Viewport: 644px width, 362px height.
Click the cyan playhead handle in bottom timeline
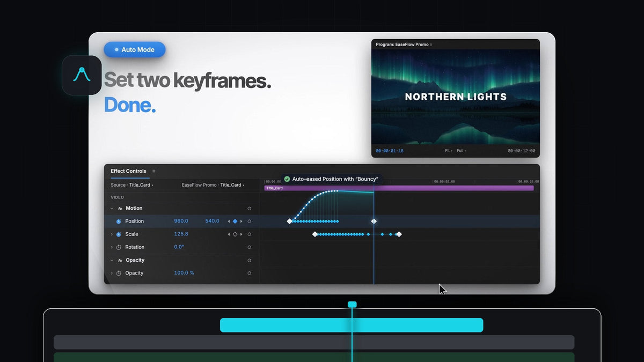[x=352, y=305]
